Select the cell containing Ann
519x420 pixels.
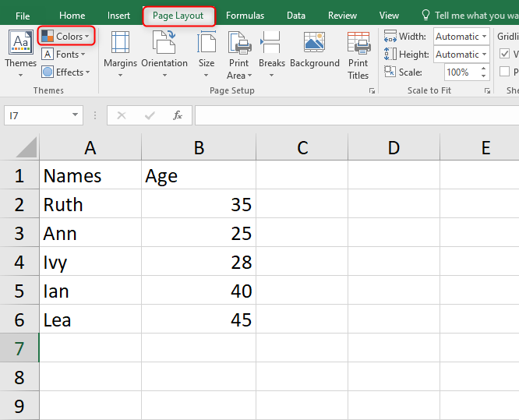[90, 233]
